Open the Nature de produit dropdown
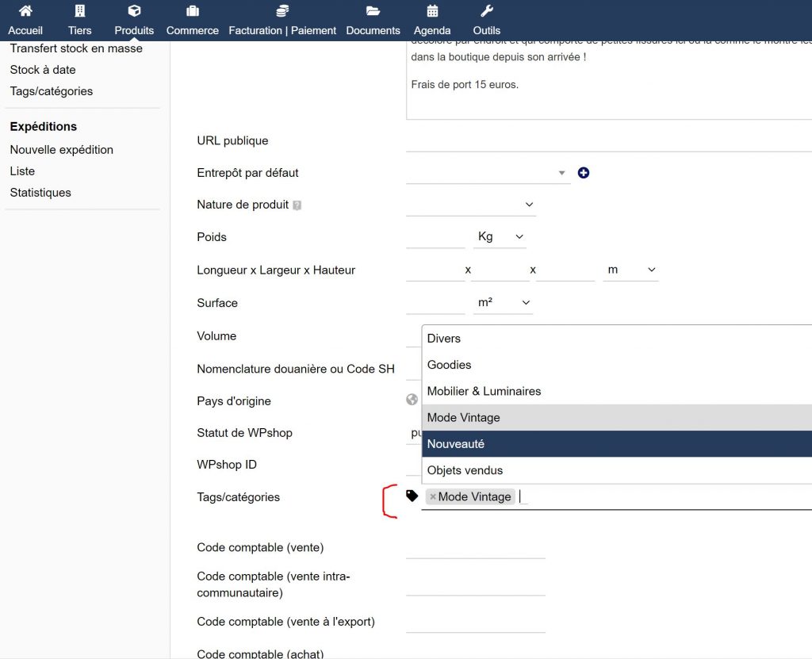Image resolution: width=812 pixels, height=659 pixels. coord(529,205)
